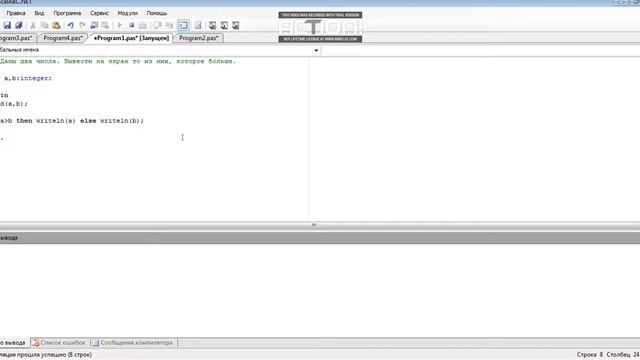The height and width of the screenshot is (360, 640).
Task: Click the navigate-back icon right of Redo
Action: 94,25
